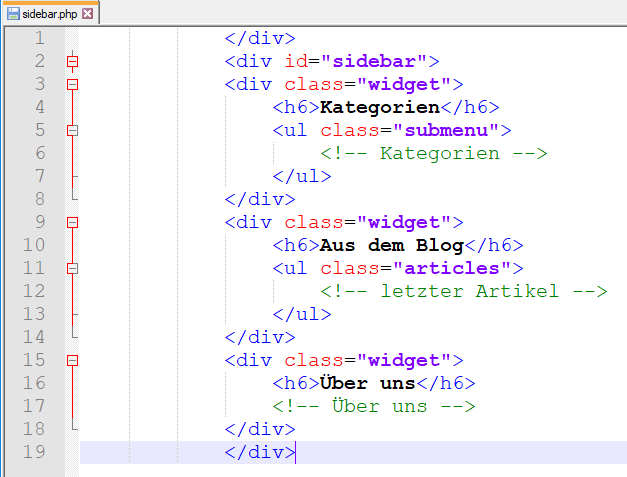Click the comment "<!-- letzter Artikel -->"

click(x=464, y=291)
